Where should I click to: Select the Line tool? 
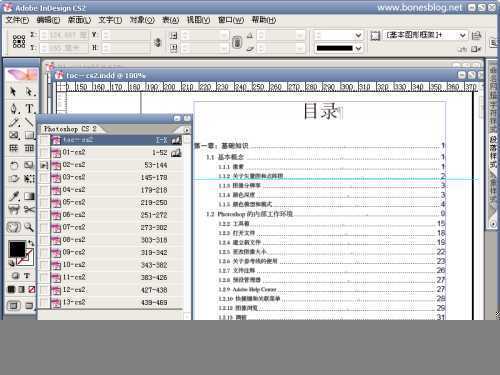[x=29, y=122]
